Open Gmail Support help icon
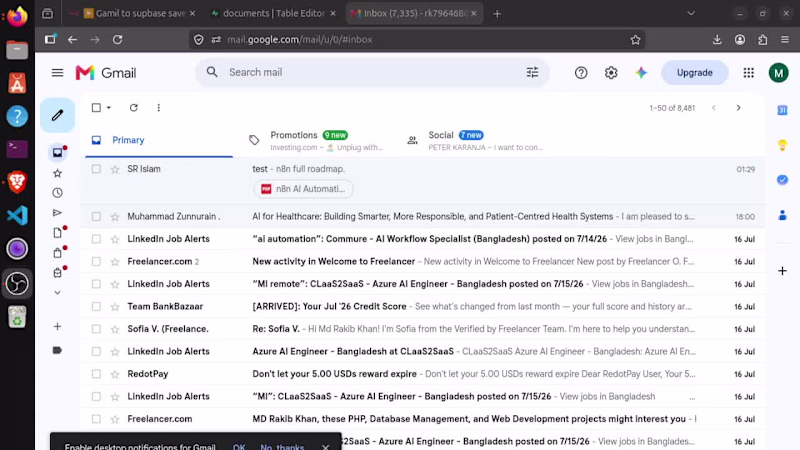 581,73
